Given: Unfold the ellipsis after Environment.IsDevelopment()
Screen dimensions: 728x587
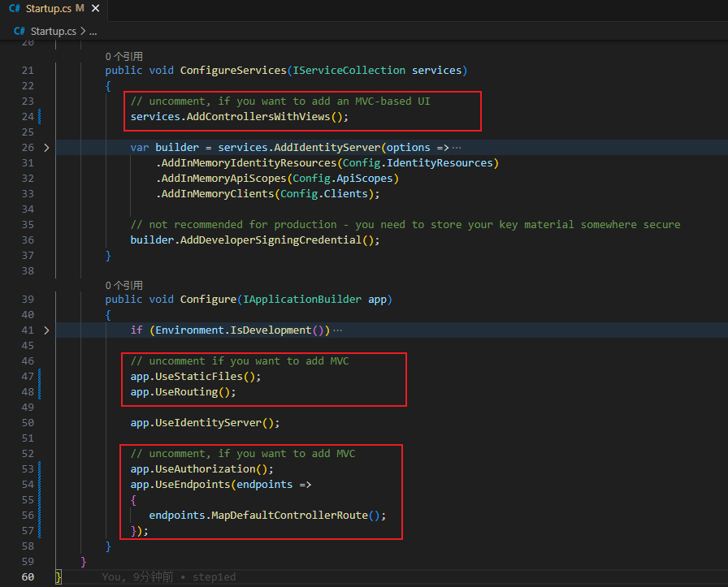Looking at the screenshot, I should [337, 330].
